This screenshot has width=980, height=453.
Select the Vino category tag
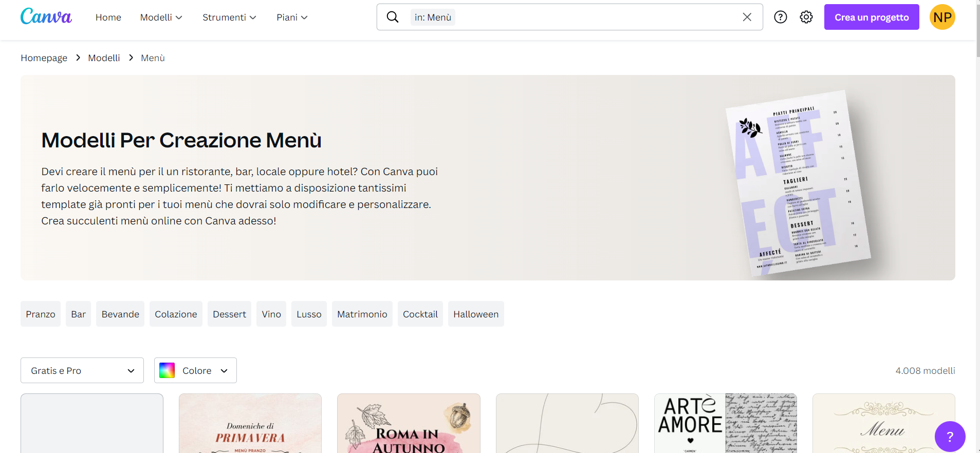pyautogui.click(x=271, y=314)
